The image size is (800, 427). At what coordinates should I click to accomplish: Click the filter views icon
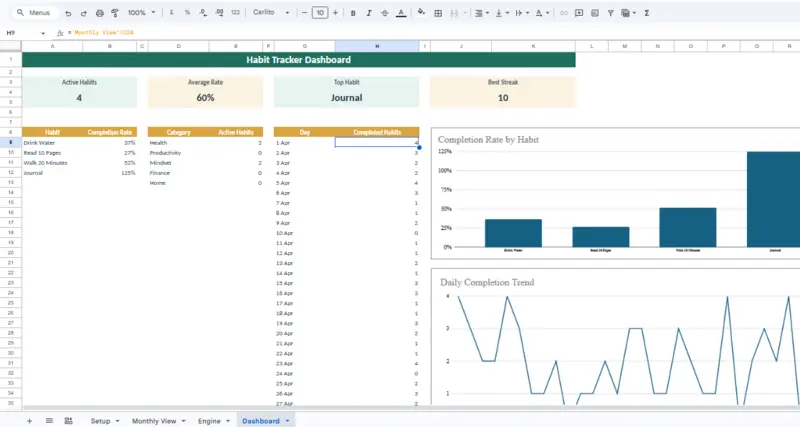click(626, 13)
